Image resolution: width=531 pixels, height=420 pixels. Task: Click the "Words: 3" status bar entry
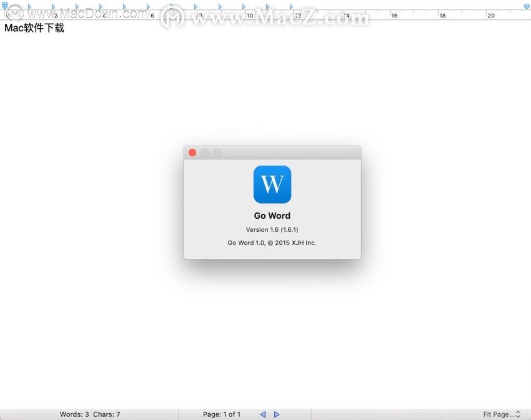(74, 414)
